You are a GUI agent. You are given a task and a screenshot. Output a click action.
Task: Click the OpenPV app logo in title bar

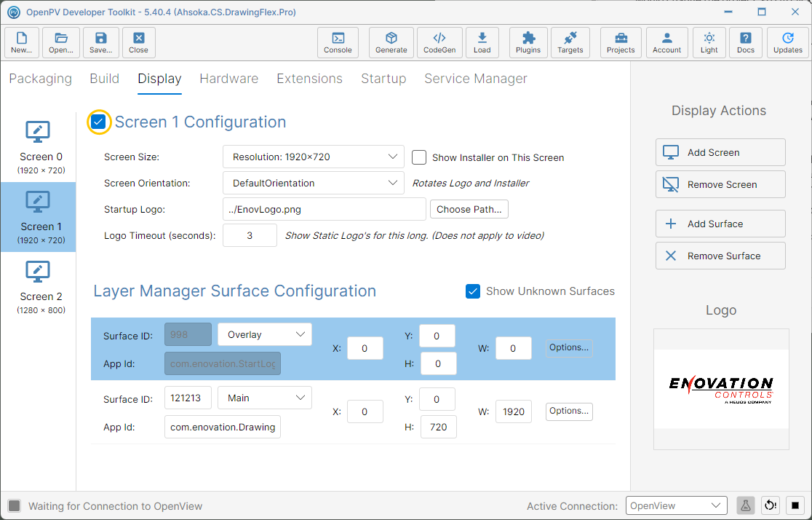click(14, 12)
